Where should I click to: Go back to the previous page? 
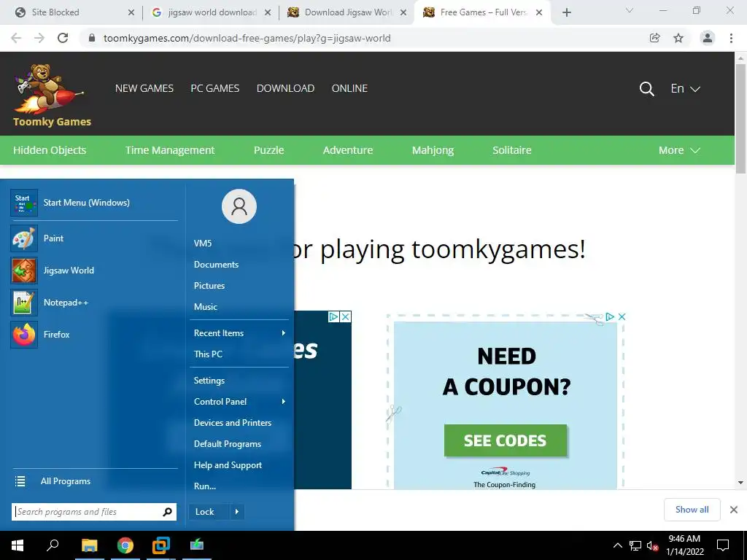pos(16,38)
